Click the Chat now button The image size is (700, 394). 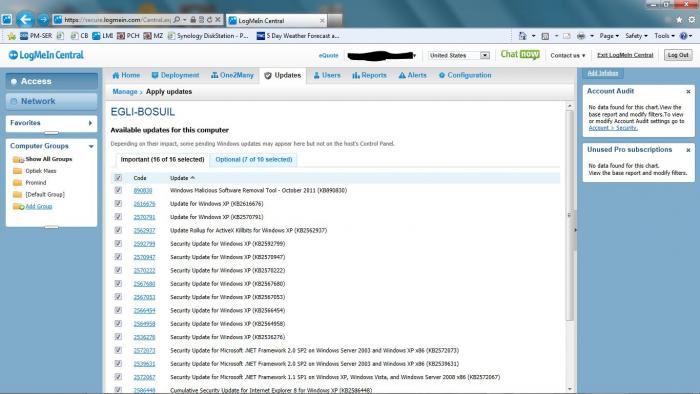pyautogui.click(x=520, y=54)
